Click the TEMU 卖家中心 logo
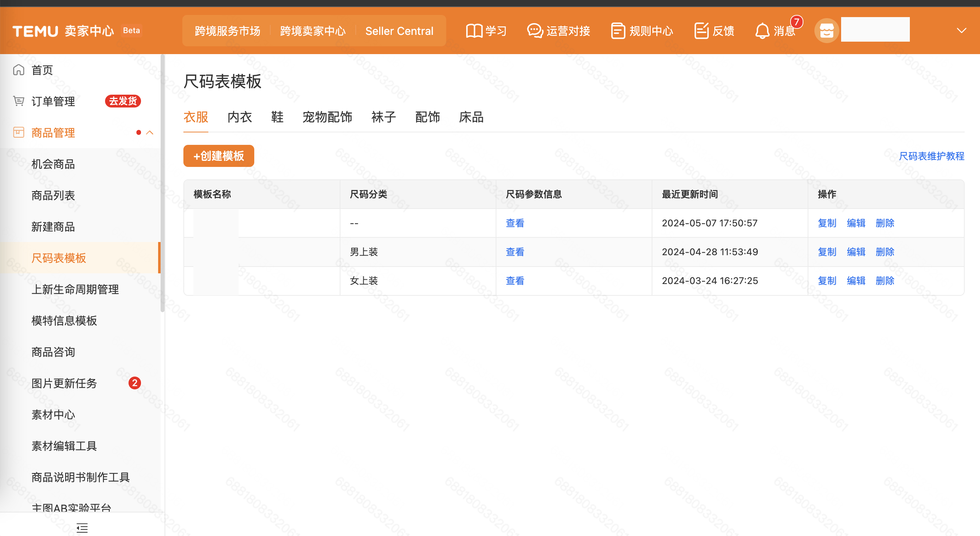 click(63, 30)
